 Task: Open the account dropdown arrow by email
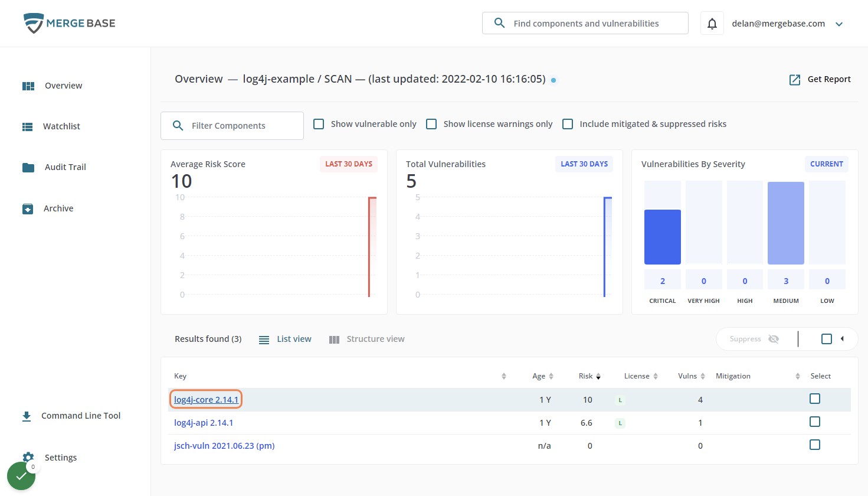839,24
